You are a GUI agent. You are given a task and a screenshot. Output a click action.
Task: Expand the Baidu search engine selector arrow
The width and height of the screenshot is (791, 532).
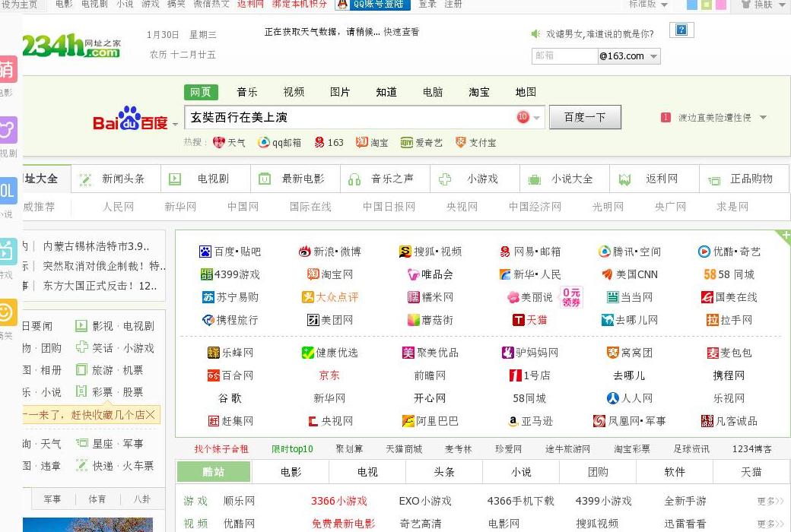[x=175, y=124]
